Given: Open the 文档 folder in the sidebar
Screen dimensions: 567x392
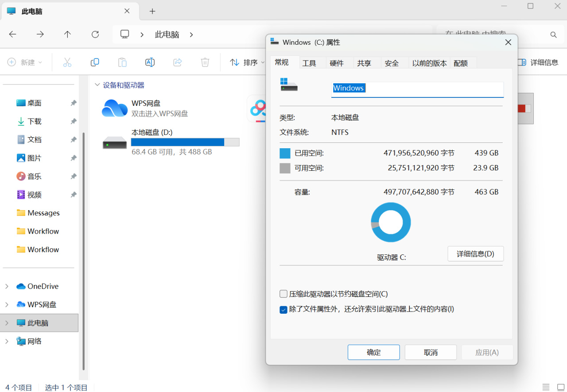Looking at the screenshot, I should (x=35, y=140).
